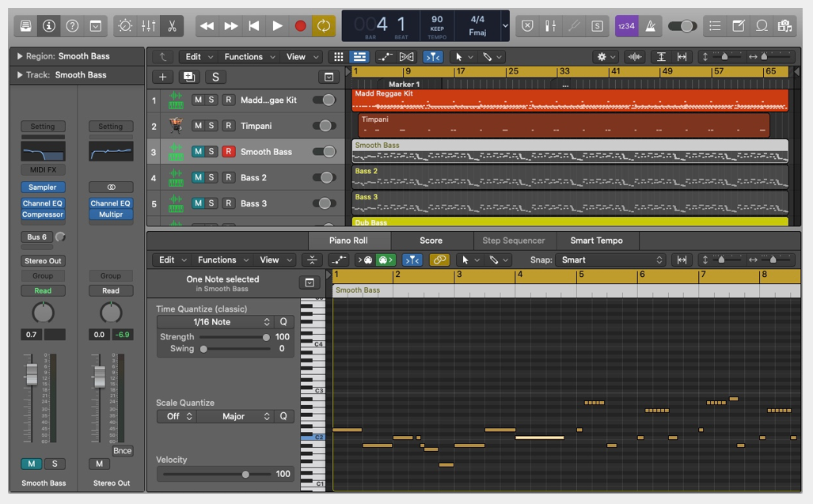Click the Sampler instrument slot

tap(43, 188)
